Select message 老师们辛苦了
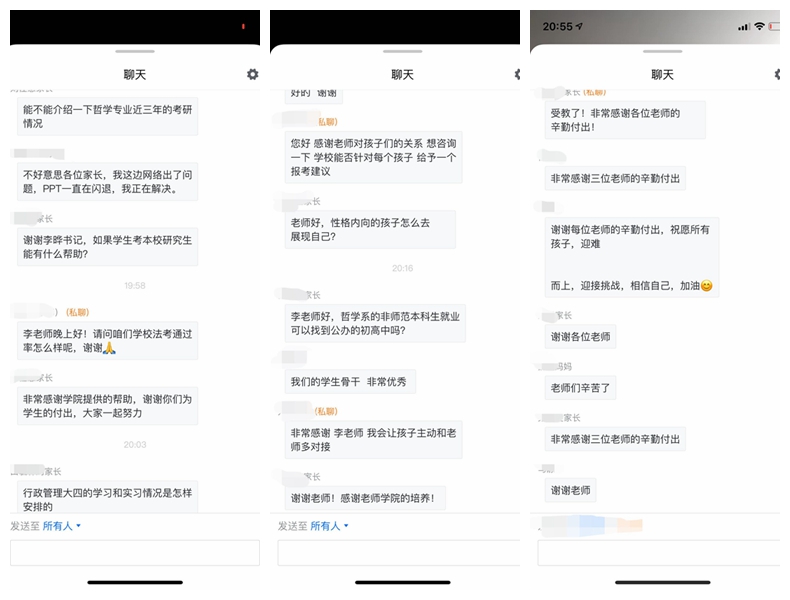The height and width of the screenshot is (600, 790). point(580,388)
